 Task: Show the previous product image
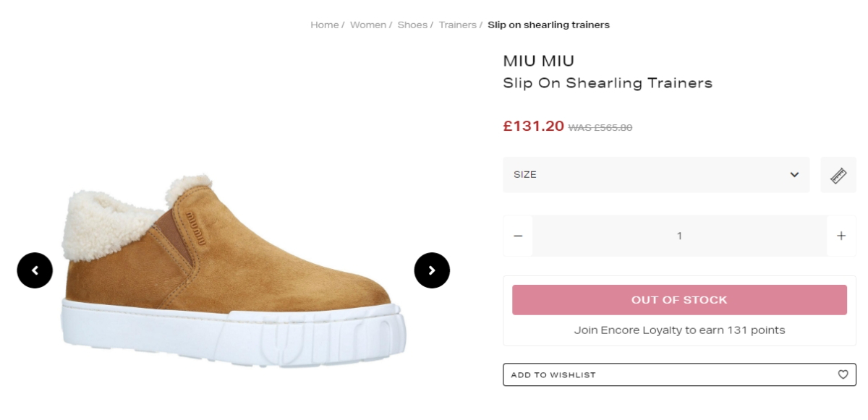pos(35,270)
